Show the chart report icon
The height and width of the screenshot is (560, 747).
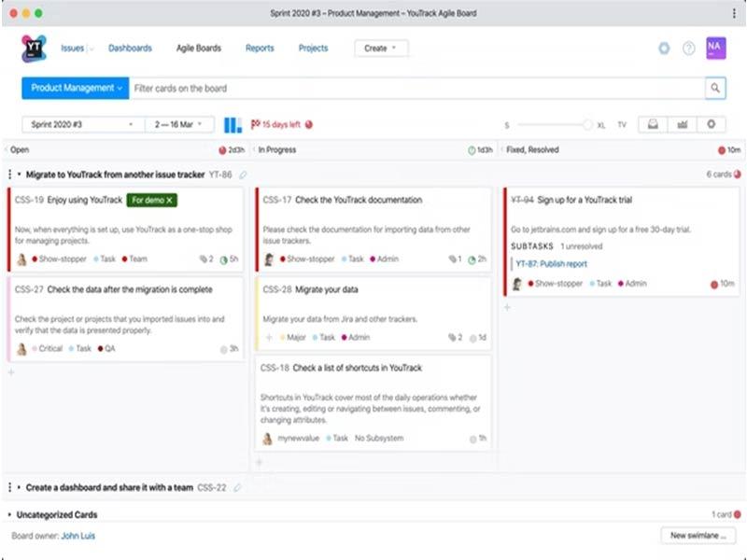coord(683,124)
